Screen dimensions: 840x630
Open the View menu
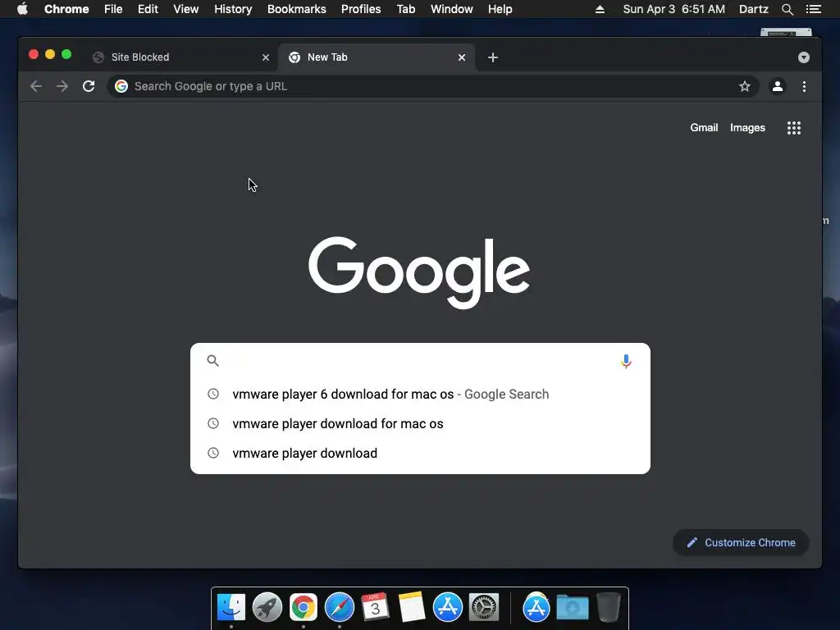pos(186,9)
